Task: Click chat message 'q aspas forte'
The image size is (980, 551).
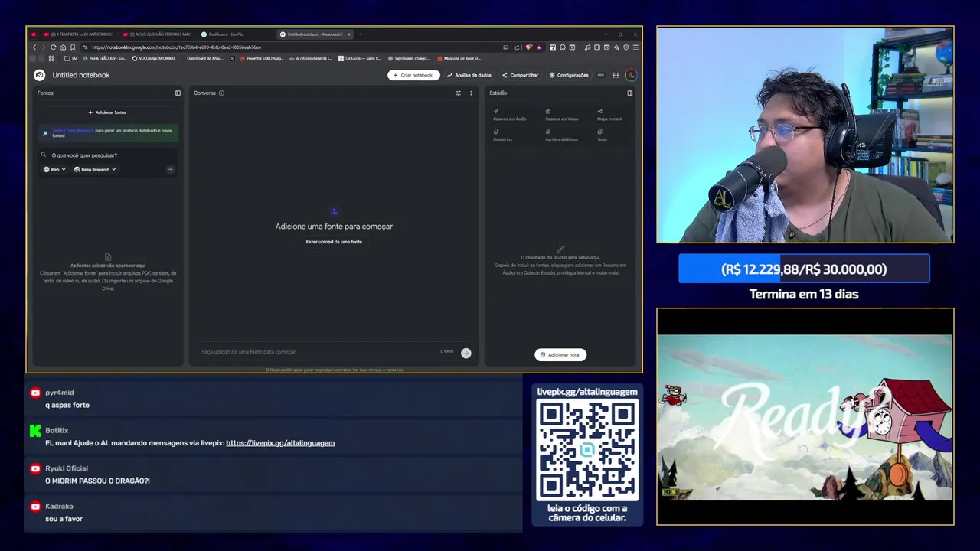Action: (x=67, y=406)
